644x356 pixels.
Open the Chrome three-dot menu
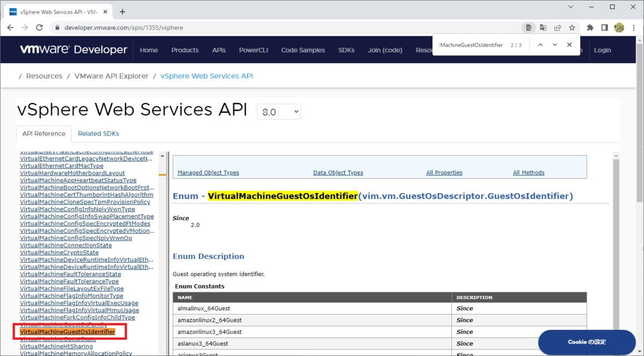[633, 27]
